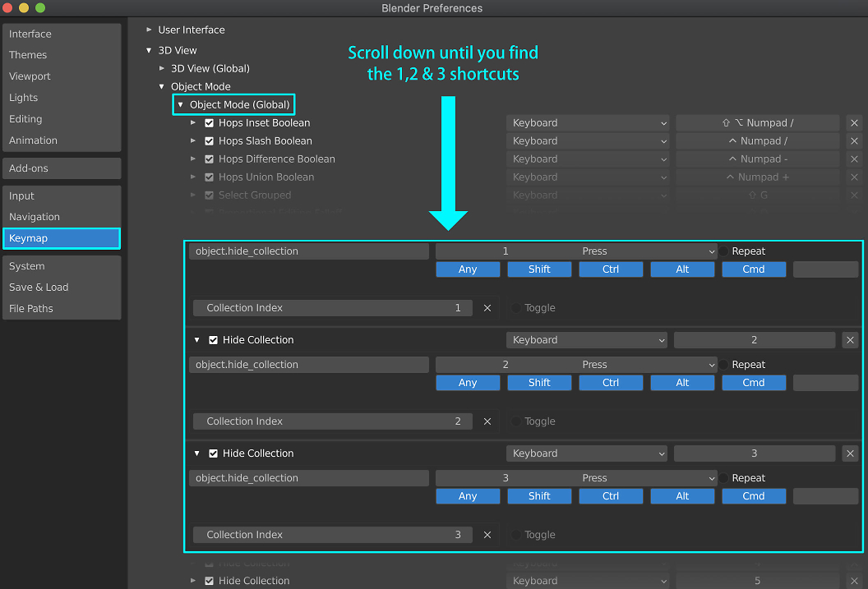Enable Toggle option for Collection Index 1
Viewport: 868px width, 589px height.
coord(516,308)
